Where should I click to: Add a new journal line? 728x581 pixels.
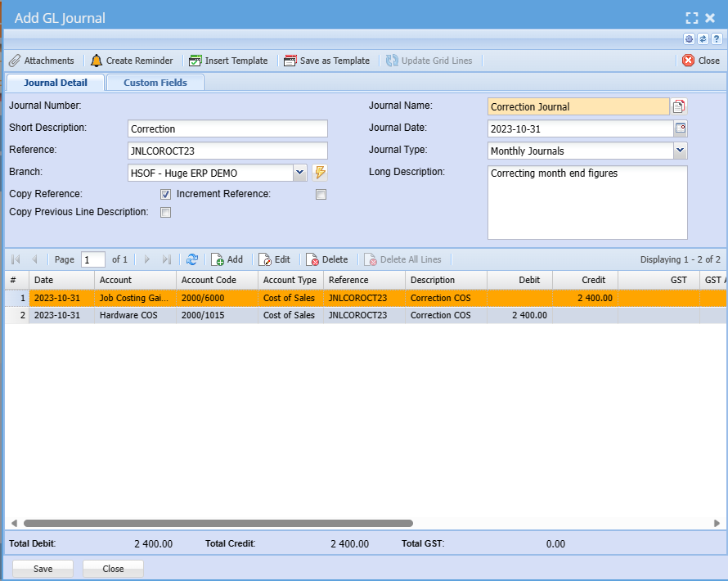pyautogui.click(x=227, y=259)
